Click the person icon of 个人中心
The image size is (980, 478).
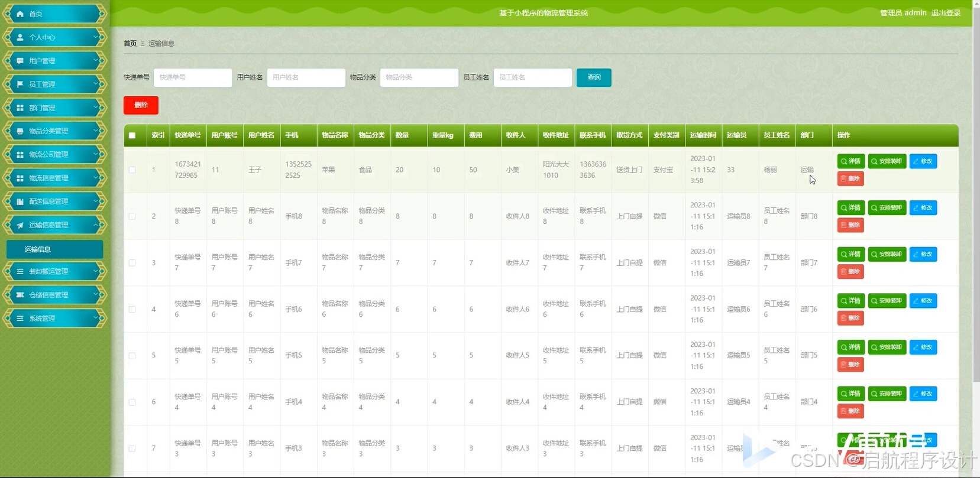pyautogui.click(x=20, y=37)
